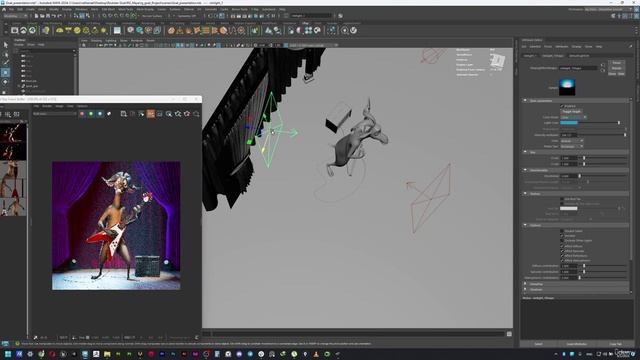The width and height of the screenshot is (640, 360).
Task: Pick the Rotate tool in the toolbox
Action: pos(5,82)
